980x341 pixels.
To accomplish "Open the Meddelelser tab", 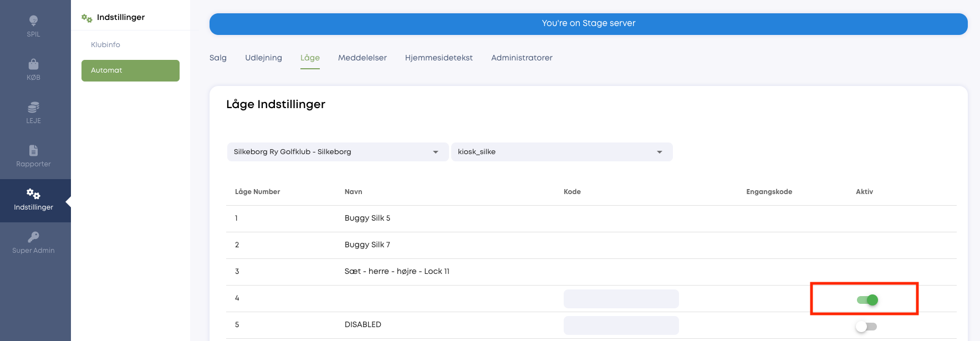I will pos(363,58).
